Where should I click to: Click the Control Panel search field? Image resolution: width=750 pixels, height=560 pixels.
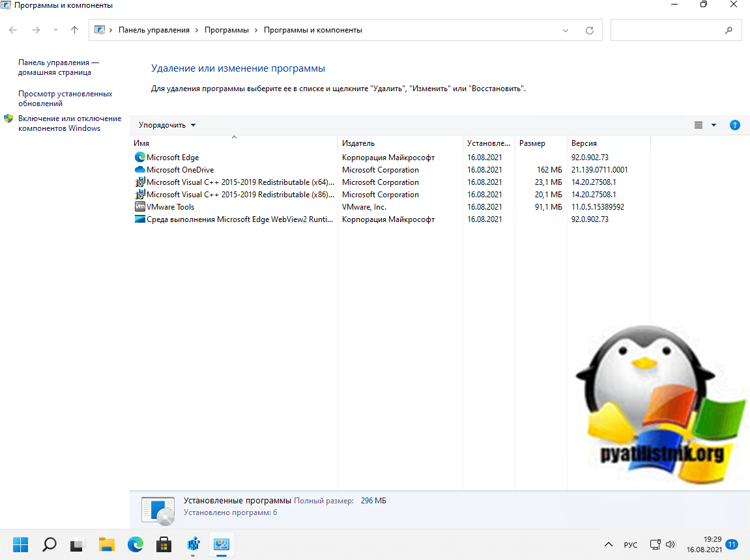(x=668, y=30)
